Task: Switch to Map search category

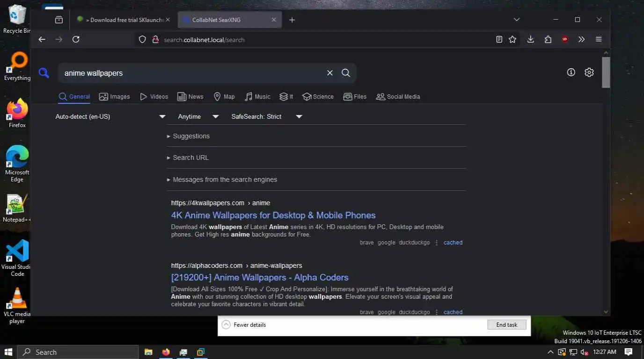Action: click(x=224, y=97)
